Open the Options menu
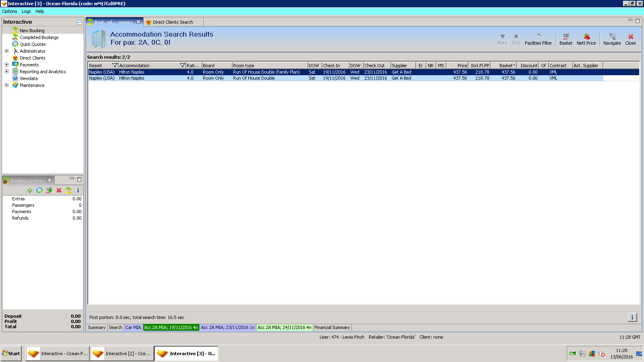Image resolution: width=644 pixels, height=362 pixels. [x=10, y=11]
